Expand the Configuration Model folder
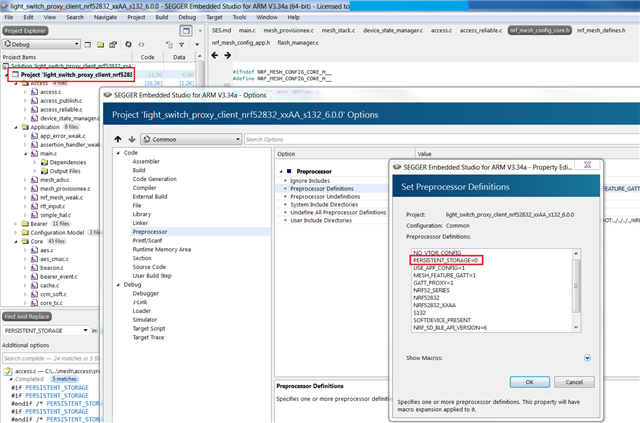Screen dimensions: 640x423 [16, 233]
